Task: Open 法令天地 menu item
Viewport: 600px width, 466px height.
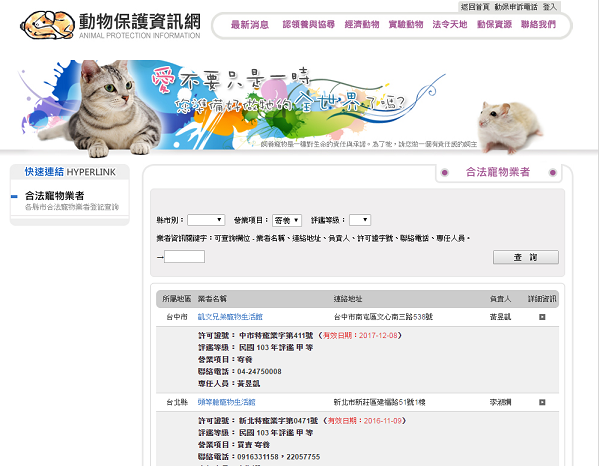Action: click(450, 24)
